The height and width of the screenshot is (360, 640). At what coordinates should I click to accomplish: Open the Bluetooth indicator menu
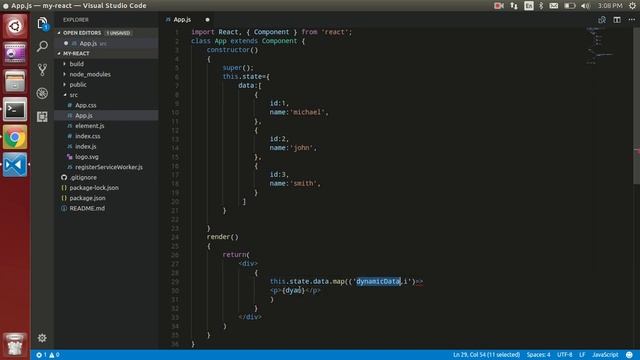pos(541,6)
